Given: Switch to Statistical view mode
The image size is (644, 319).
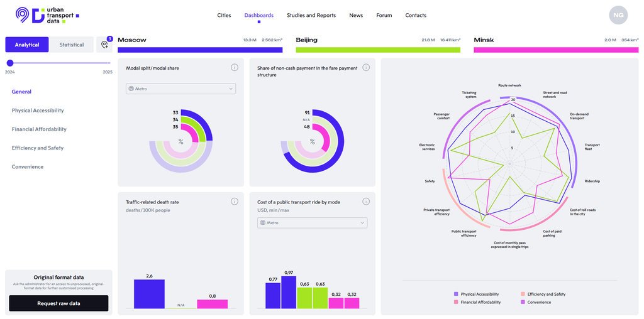Looking at the screenshot, I should 71,45.
